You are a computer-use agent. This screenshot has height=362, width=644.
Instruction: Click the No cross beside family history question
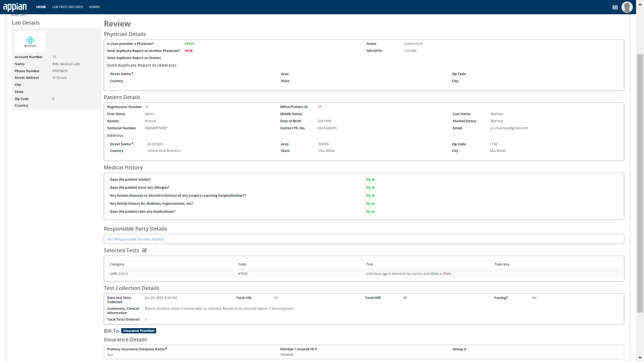373,204
